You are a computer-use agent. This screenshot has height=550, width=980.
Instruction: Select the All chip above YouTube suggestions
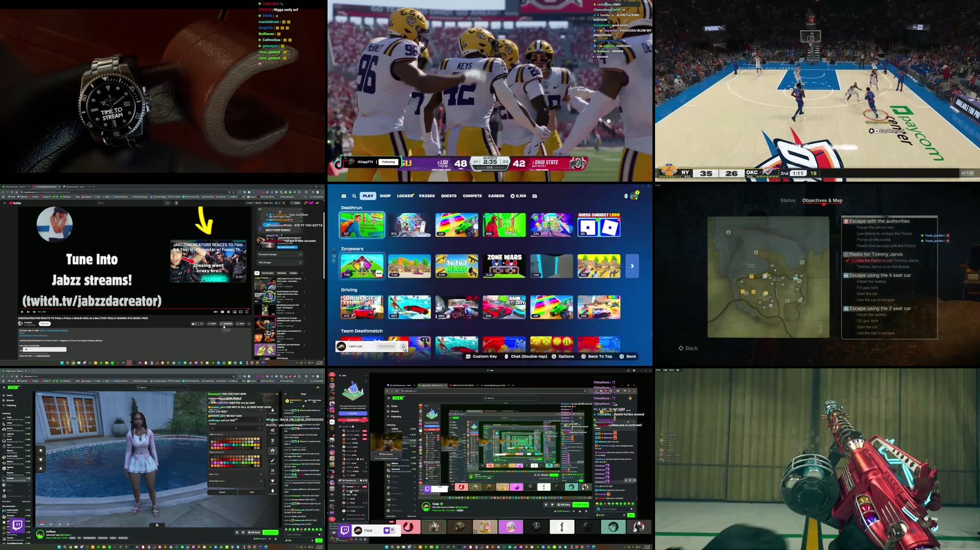click(x=257, y=273)
